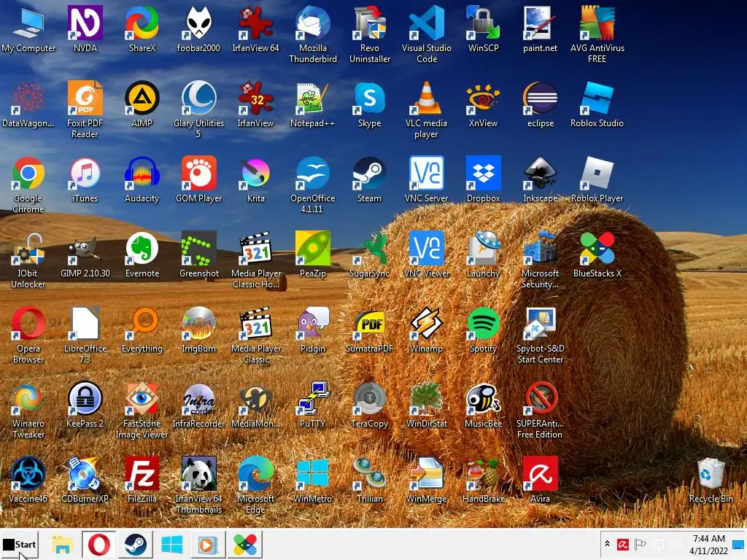Click BlueStacks X taskbar button
Image resolution: width=747 pixels, height=560 pixels.
245,544
